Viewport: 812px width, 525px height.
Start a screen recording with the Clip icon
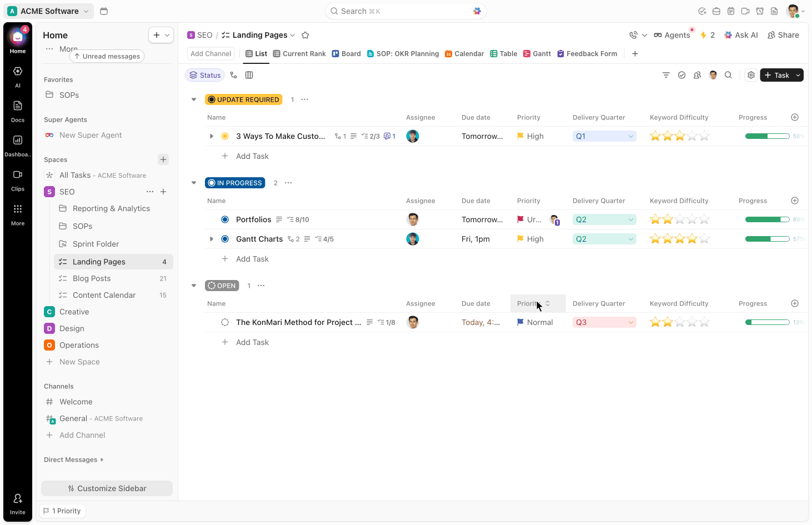745,11
